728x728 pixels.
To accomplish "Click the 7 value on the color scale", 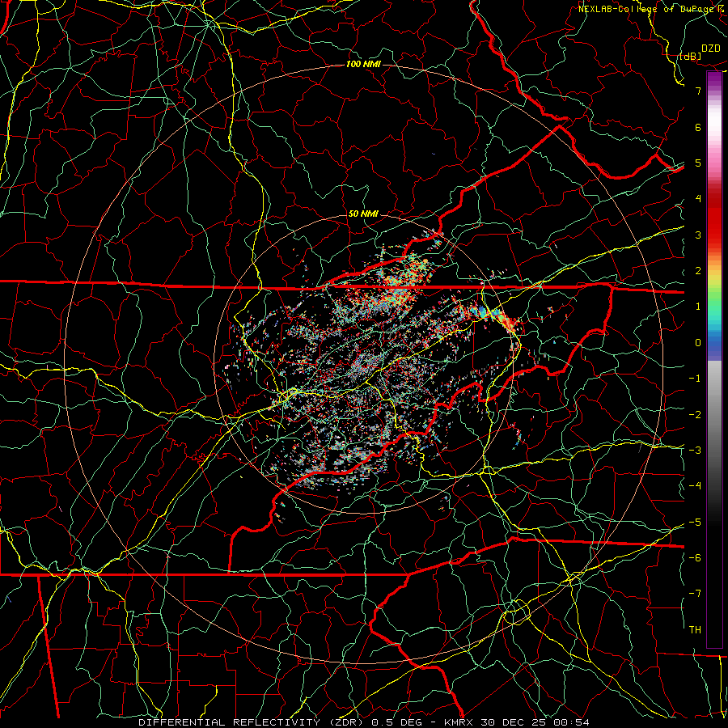I will pos(698,91).
